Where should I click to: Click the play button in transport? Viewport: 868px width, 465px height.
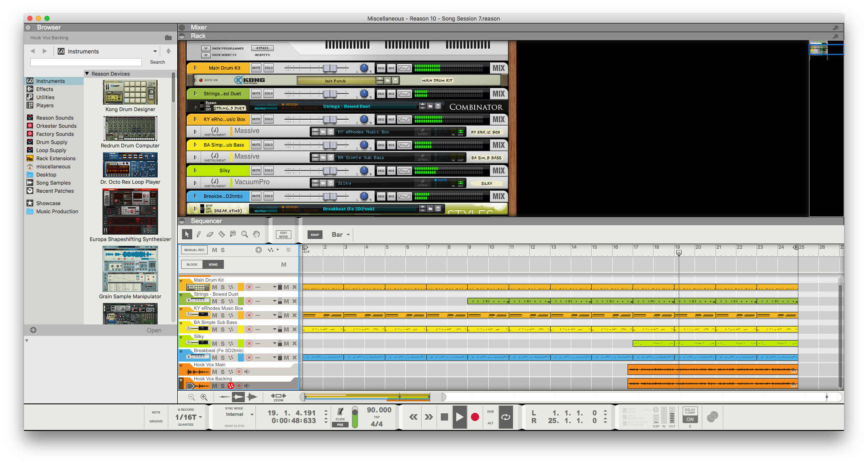pyautogui.click(x=459, y=417)
